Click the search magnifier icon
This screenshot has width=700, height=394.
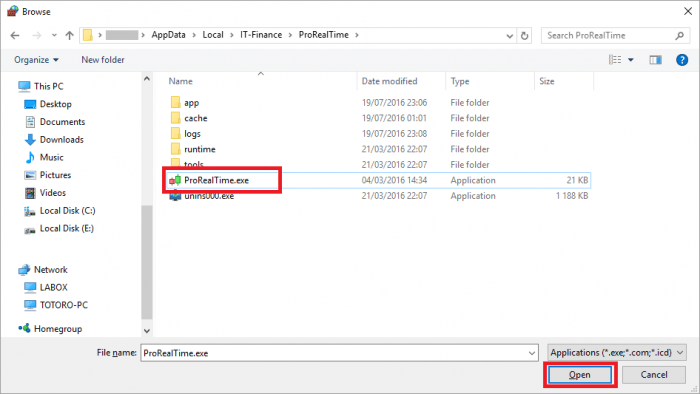(x=679, y=35)
